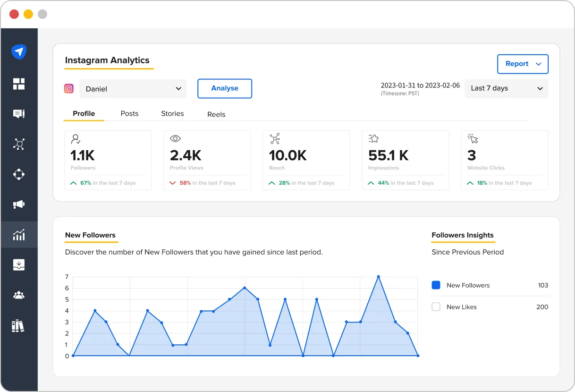The image size is (575, 392).
Task: Click the 200 New Likes count
Action: (542, 307)
